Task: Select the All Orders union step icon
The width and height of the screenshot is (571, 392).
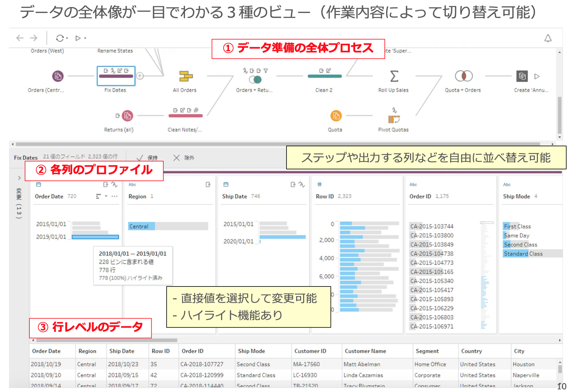Action: coord(186,76)
